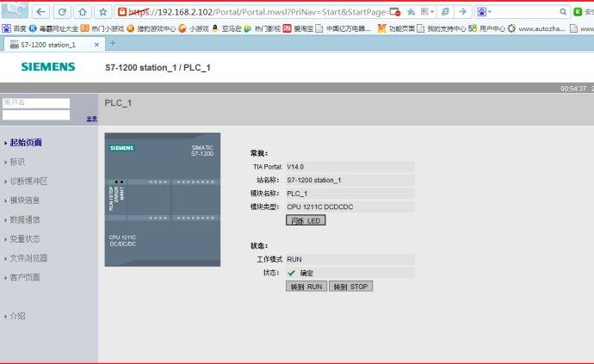Click the browser avatar logo
The image size is (594, 364).
tap(15, 9)
